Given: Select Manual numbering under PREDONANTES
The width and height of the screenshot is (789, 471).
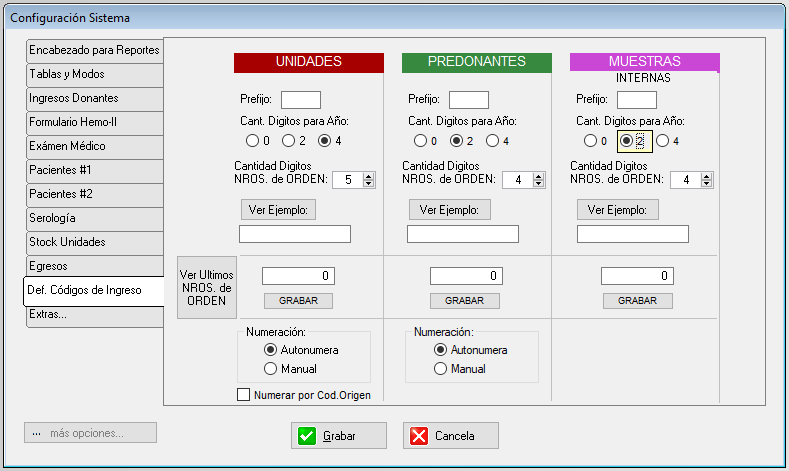Looking at the screenshot, I should click(x=440, y=369).
